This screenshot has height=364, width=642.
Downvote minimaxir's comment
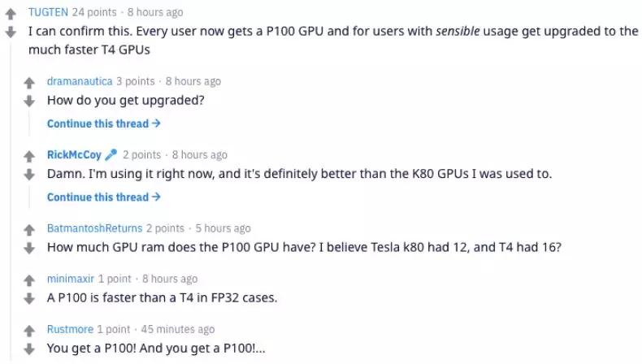click(x=29, y=297)
